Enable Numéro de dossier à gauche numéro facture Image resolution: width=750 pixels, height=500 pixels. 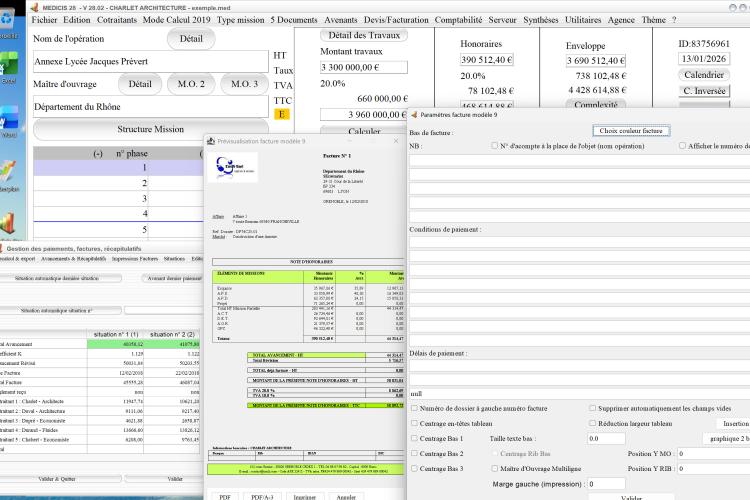(414, 408)
